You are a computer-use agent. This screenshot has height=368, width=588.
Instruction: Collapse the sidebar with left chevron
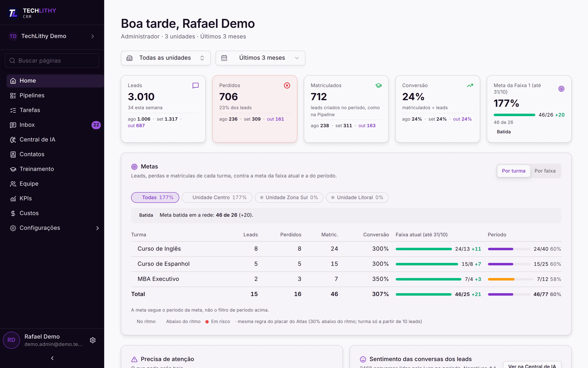(52, 358)
